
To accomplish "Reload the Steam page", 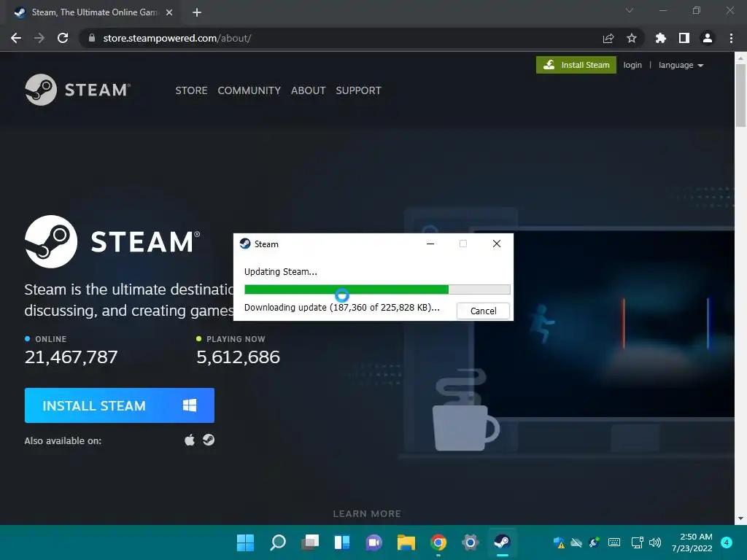I will pos(63,38).
